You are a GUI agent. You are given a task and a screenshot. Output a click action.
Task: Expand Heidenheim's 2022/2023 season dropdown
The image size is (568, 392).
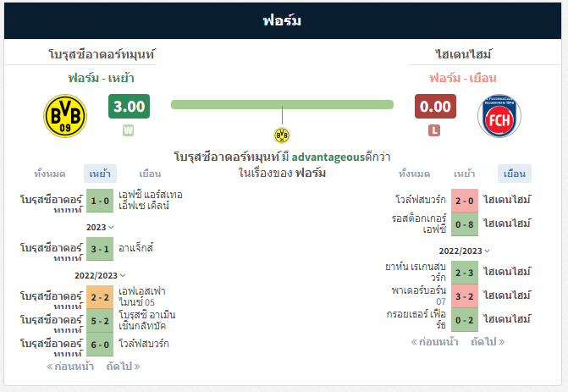(465, 251)
